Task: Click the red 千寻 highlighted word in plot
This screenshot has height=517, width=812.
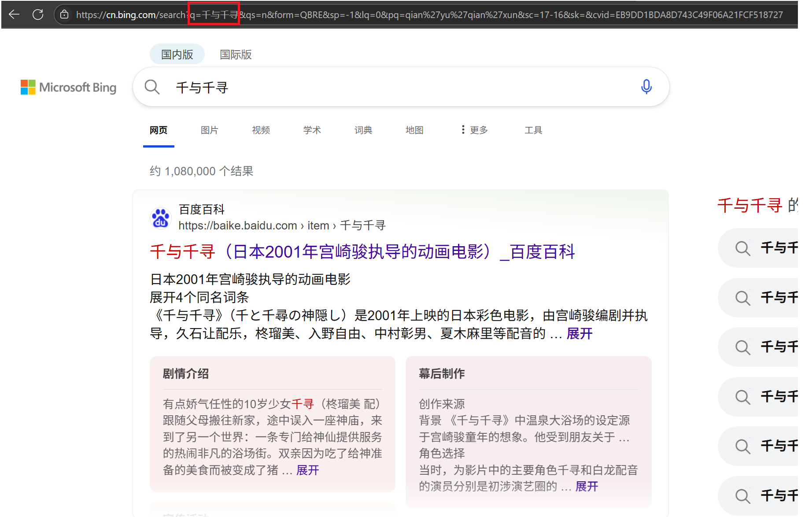Action: [x=303, y=404]
